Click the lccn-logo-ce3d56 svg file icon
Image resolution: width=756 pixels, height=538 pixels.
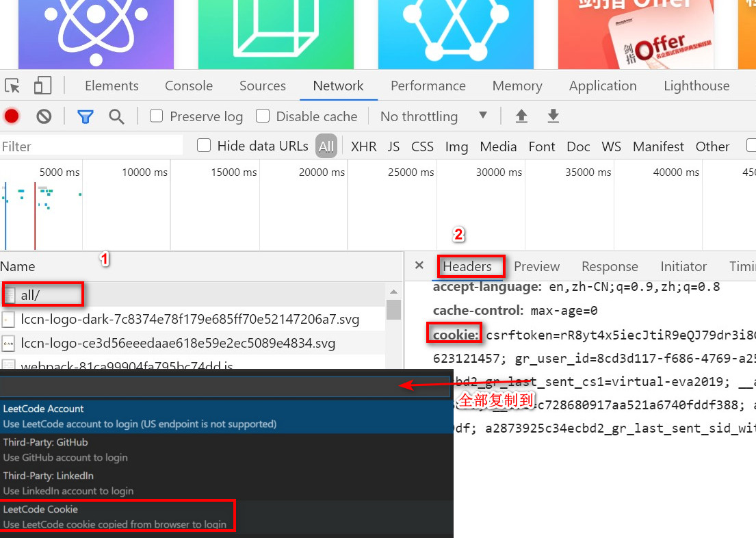8,344
